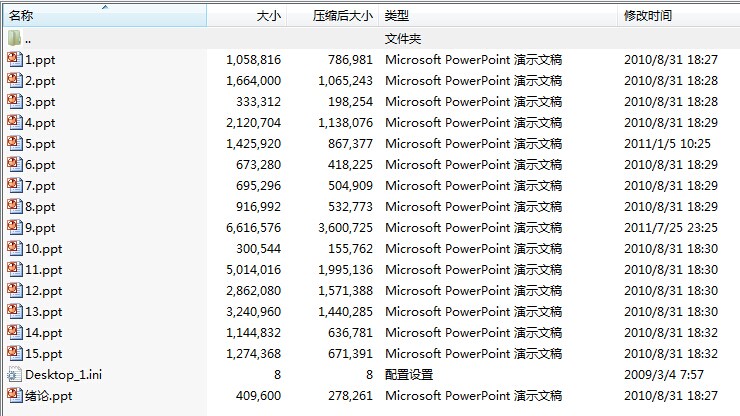This screenshot has height=416, width=740.
Task: Click size value 5,014,016
Action: point(253,270)
